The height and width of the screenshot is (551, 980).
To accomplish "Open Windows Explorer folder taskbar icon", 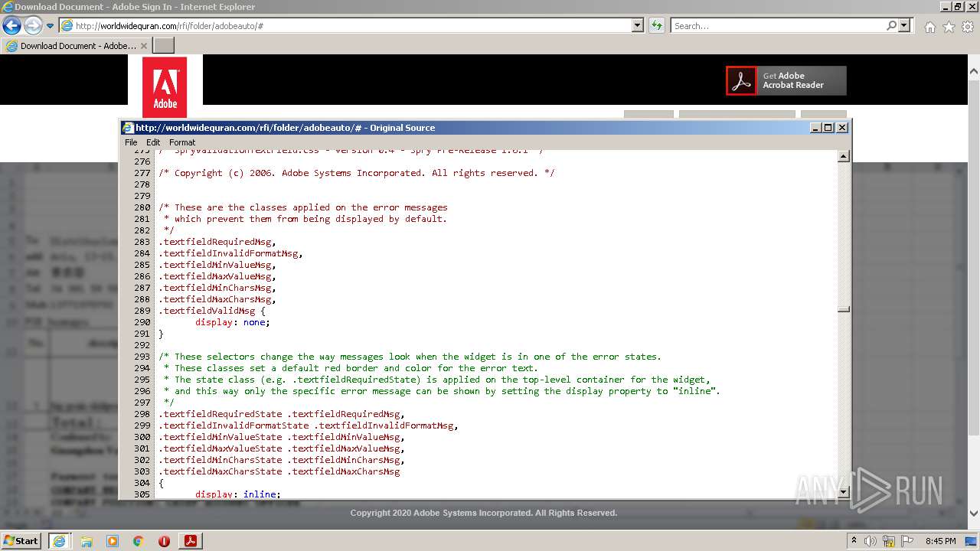I will [87, 541].
